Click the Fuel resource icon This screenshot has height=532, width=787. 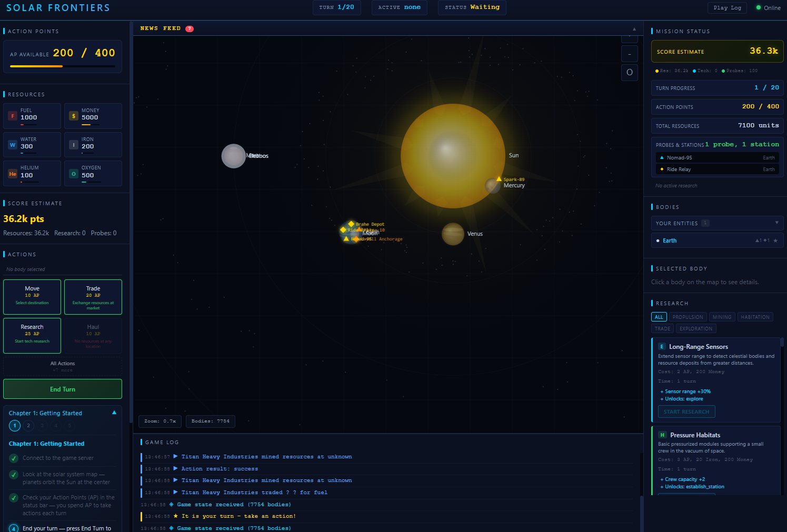12,116
